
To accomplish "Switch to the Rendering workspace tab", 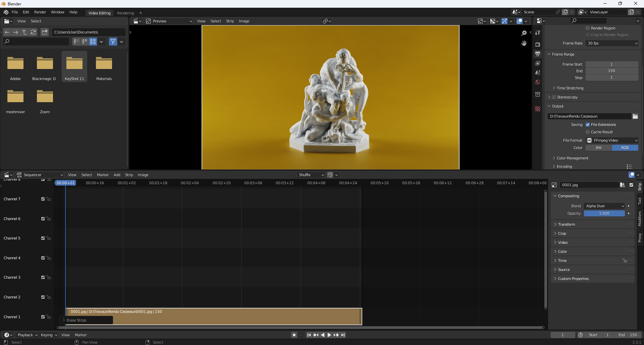I will (x=125, y=13).
